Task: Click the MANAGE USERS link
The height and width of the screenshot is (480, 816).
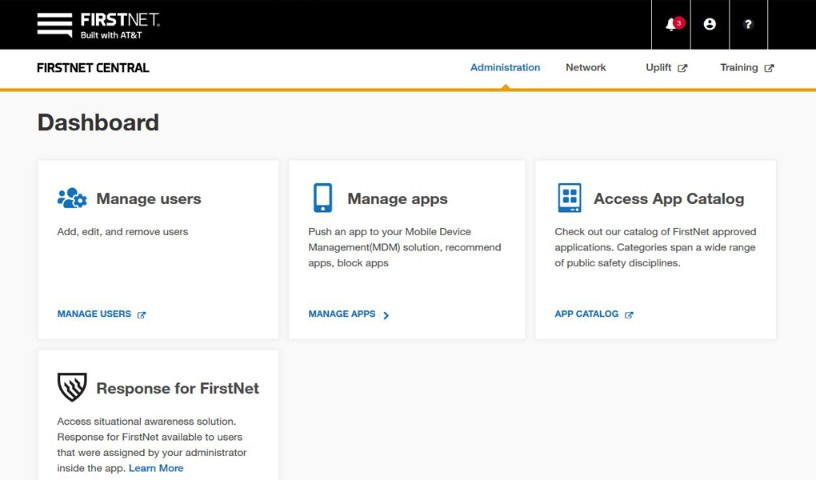Action: [x=94, y=314]
